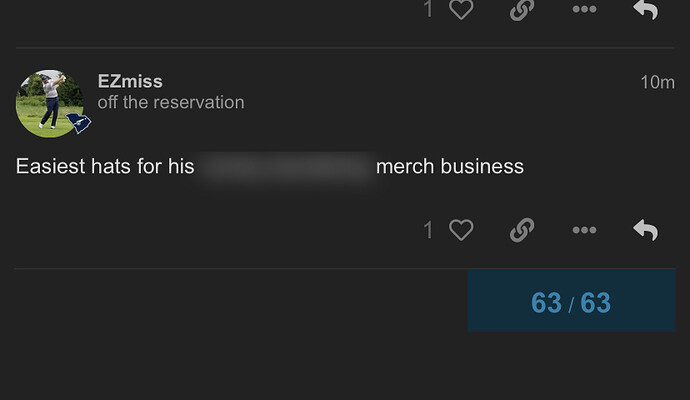
Task: Copy share link for the EZmiss post
Action: point(521,231)
